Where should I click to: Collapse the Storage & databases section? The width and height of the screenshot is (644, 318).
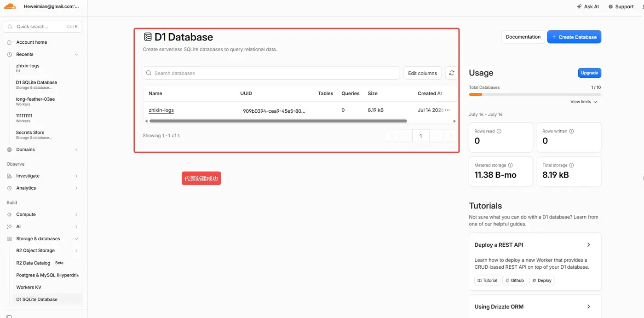(x=76, y=239)
